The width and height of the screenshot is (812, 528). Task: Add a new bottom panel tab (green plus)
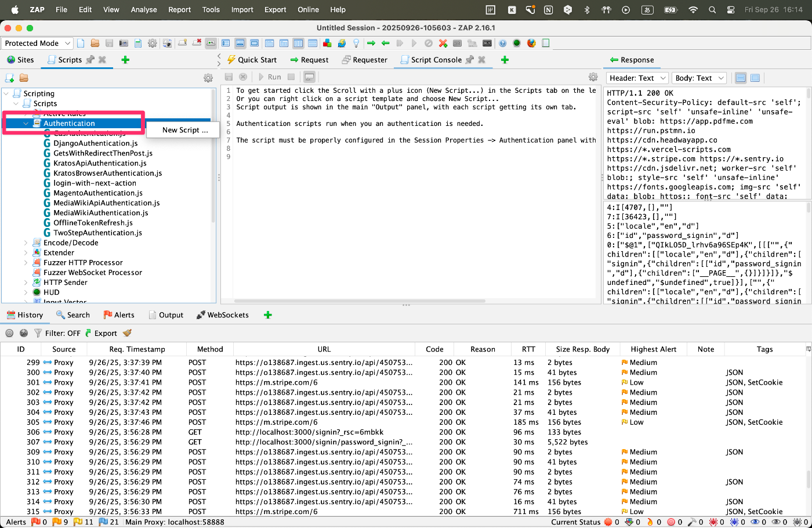click(x=267, y=315)
